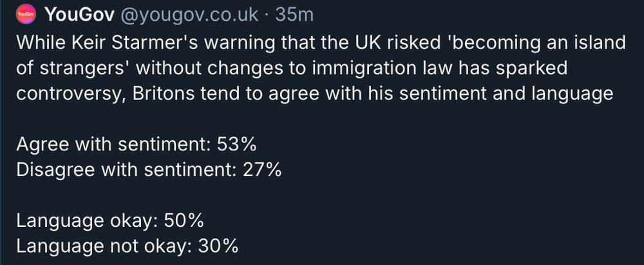Click the 'Language okay: 50%' line
This screenshot has width=644, height=265.
pos(110,221)
